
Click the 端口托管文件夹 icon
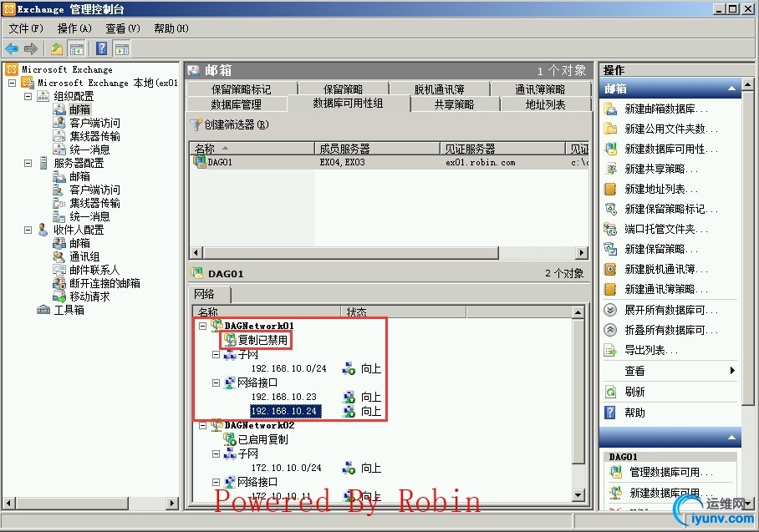[610, 229]
